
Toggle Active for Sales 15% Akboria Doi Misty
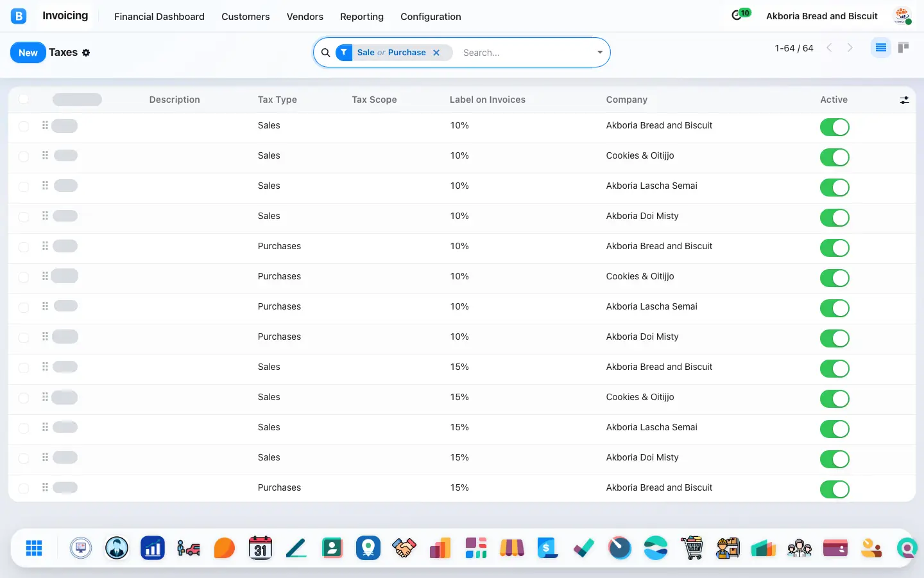(834, 459)
